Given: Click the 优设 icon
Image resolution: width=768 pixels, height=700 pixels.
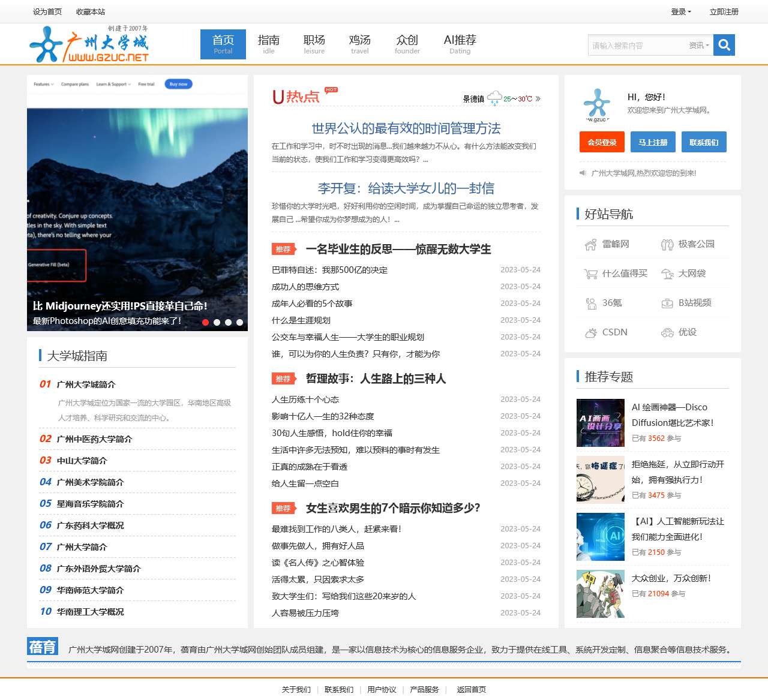Looking at the screenshot, I should pyautogui.click(x=667, y=332).
